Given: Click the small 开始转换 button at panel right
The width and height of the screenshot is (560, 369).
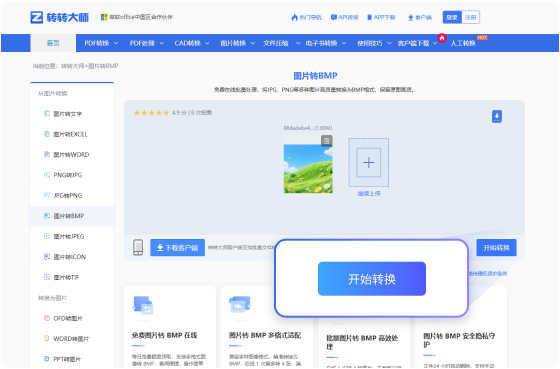Looking at the screenshot, I should tap(496, 248).
